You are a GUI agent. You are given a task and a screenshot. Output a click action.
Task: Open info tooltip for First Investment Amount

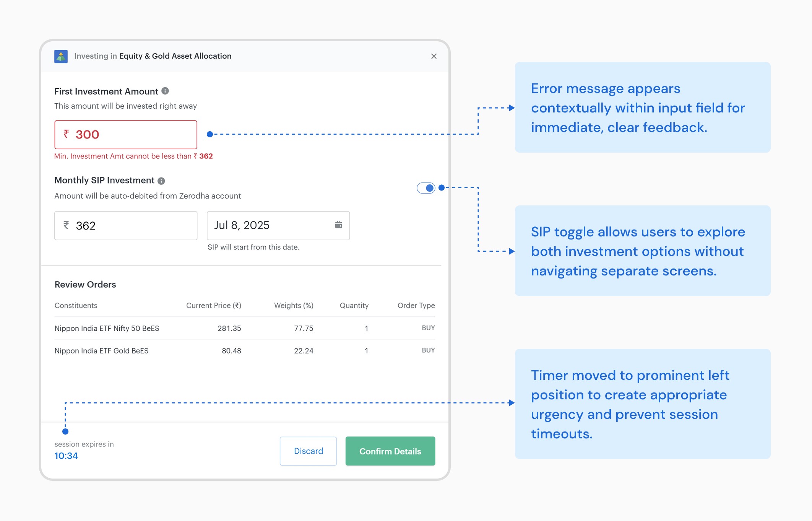tap(165, 91)
